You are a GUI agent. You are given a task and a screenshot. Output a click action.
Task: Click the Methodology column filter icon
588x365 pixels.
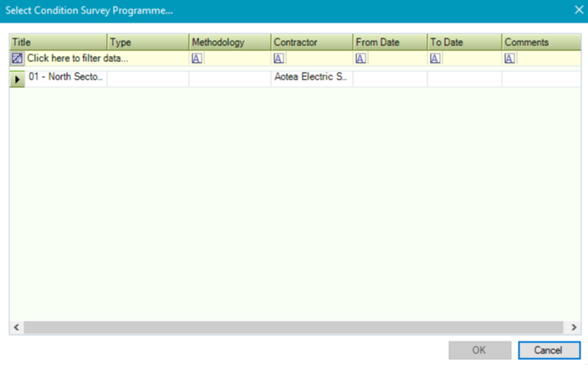pyautogui.click(x=197, y=59)
